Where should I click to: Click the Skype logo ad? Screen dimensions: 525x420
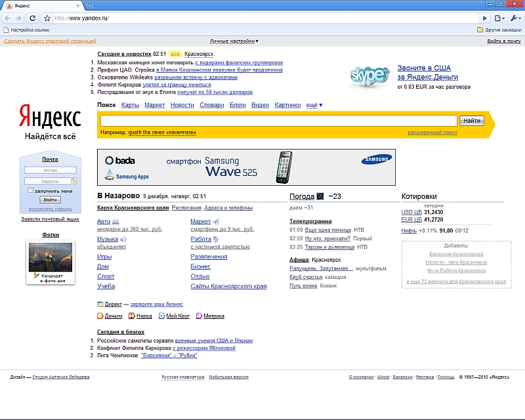click(x=369, y=76)
